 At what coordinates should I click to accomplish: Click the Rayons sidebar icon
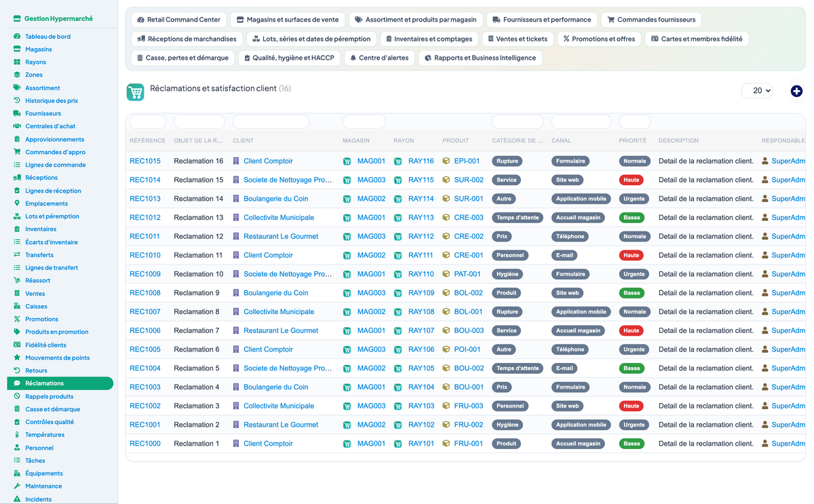(17, 62)
